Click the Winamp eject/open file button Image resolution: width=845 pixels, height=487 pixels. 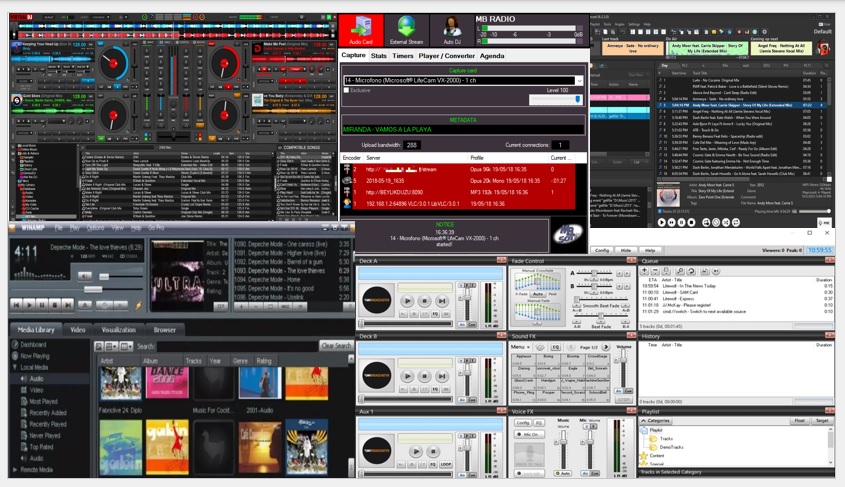85,305
